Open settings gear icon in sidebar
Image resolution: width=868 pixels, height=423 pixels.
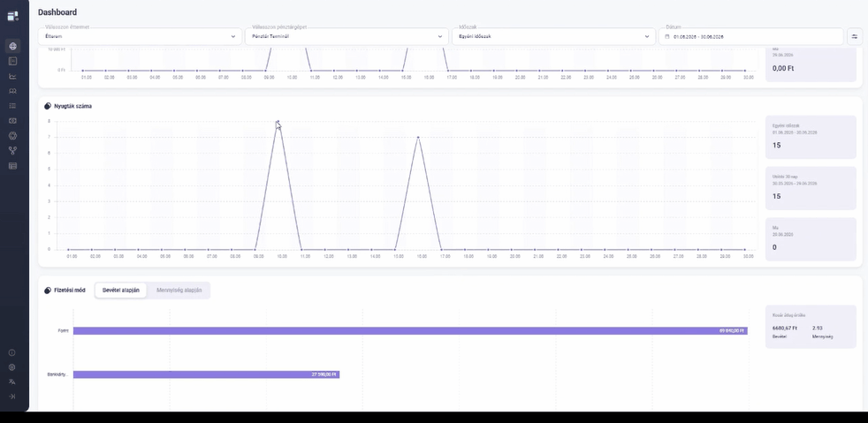pos(12,367)
